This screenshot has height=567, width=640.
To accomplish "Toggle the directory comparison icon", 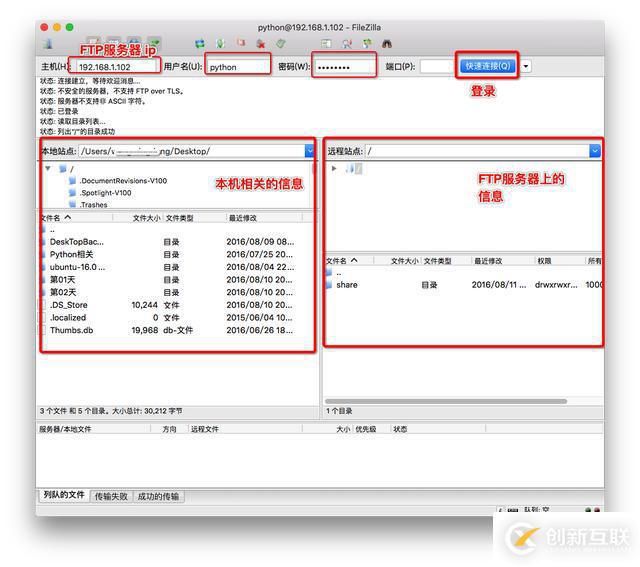I will coord(347,44).
